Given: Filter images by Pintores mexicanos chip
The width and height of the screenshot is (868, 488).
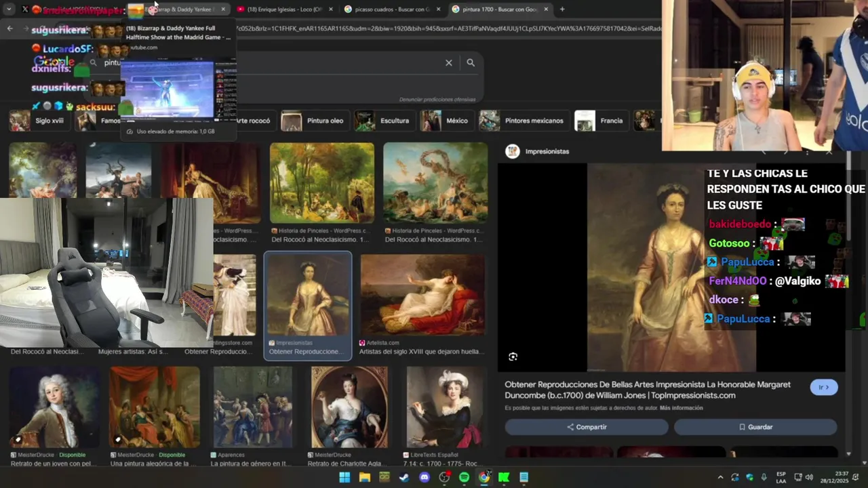Looking at the screenshot, I should 523,121.
